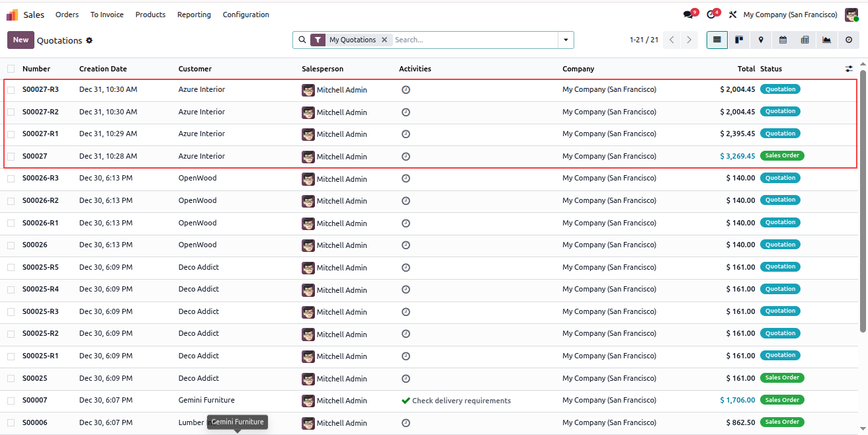The width and height of the screenshot is (868, 435).
Task: Click the Sales app title
Action: click(x=34, y=15)
